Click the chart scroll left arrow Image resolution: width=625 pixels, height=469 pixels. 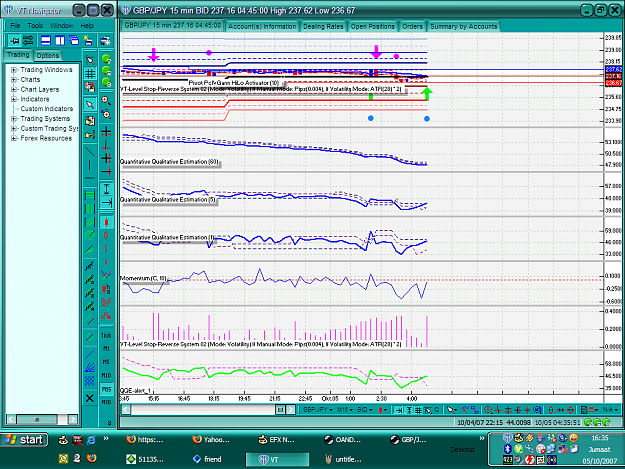[126, 410]
